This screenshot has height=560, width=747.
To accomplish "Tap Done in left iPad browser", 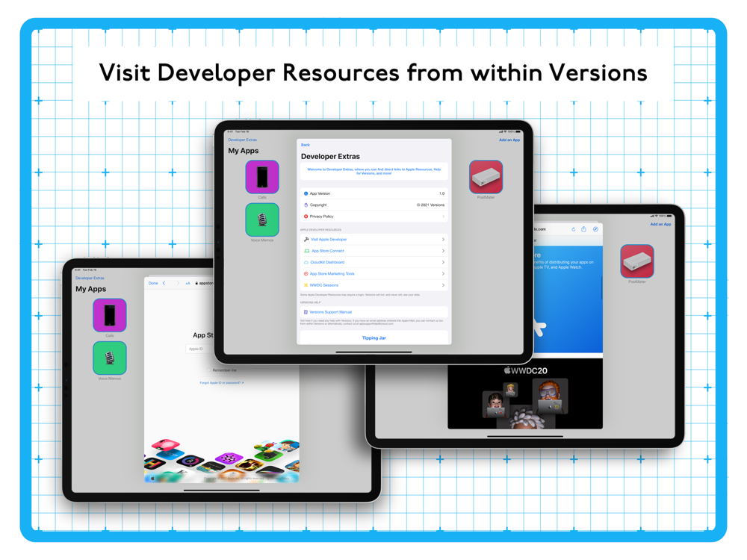I will coord(153,283).
